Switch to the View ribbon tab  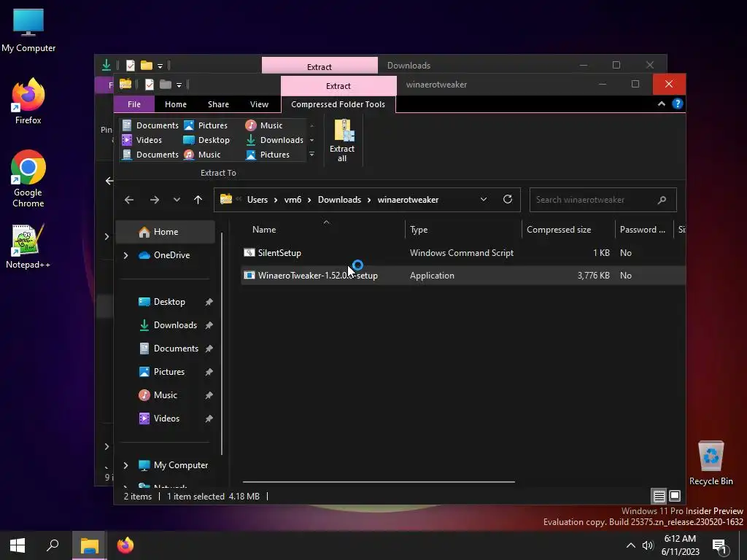click(x=259, y=104)
